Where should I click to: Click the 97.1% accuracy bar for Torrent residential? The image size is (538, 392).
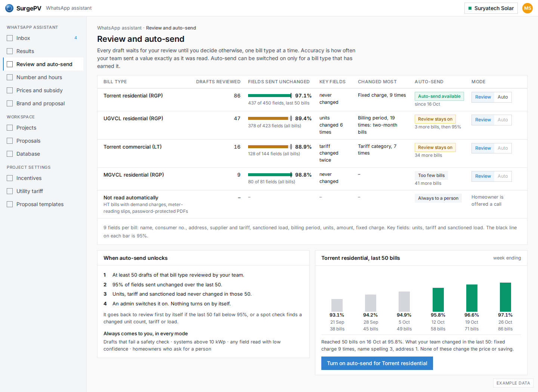click(x=270, y=96)
